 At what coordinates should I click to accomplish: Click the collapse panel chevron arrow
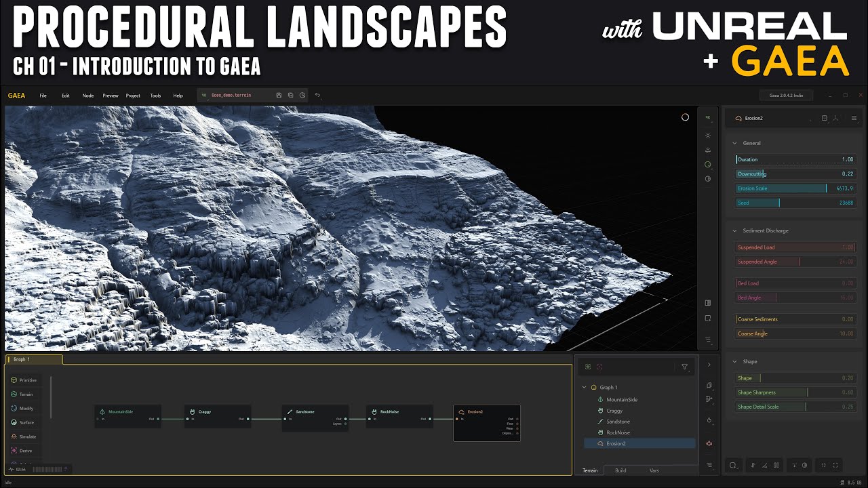click(x=709, y=365)
